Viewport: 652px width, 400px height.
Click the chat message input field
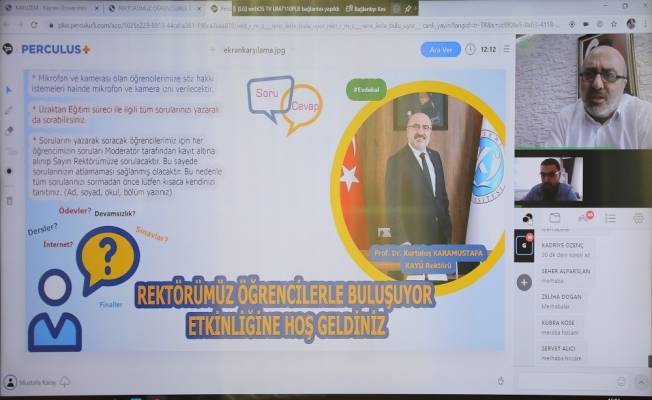(565, 382)
